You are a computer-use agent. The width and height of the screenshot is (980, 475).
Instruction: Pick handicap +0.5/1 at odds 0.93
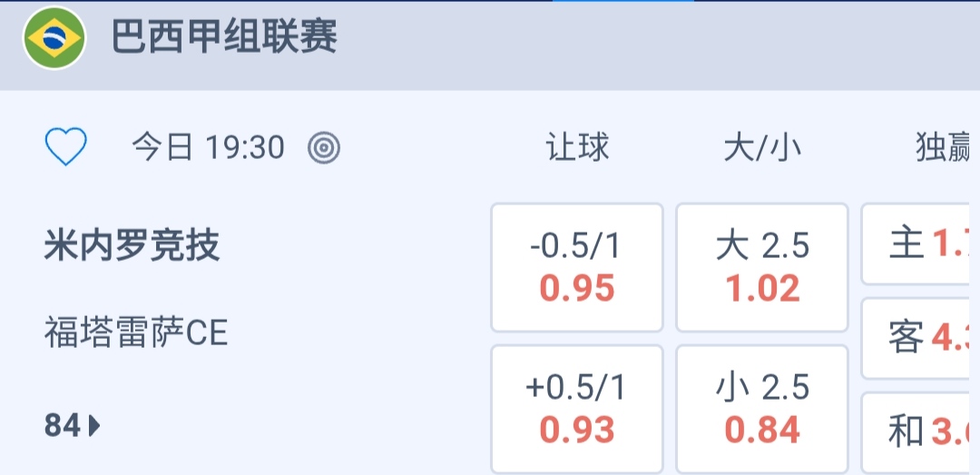[577, 409]
